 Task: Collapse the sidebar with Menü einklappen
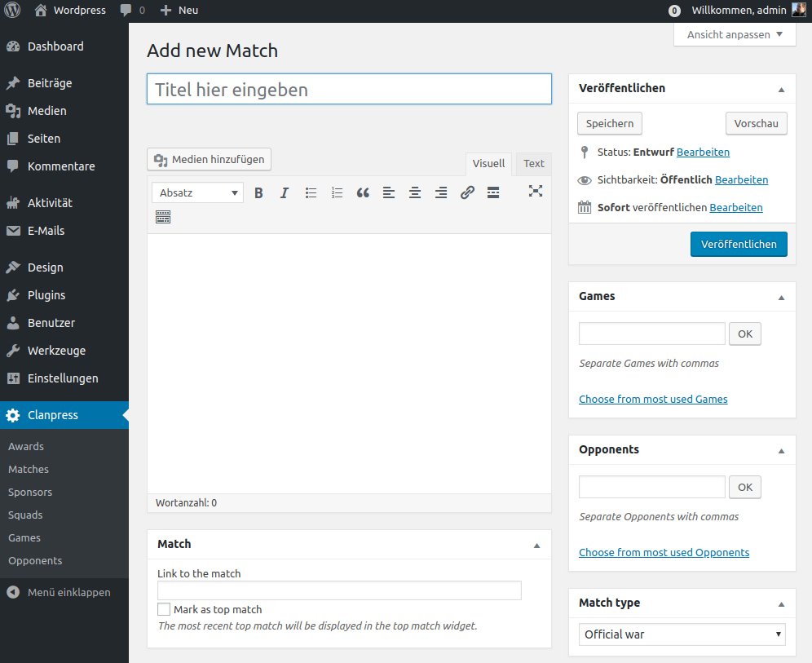(x=68, y=592)
